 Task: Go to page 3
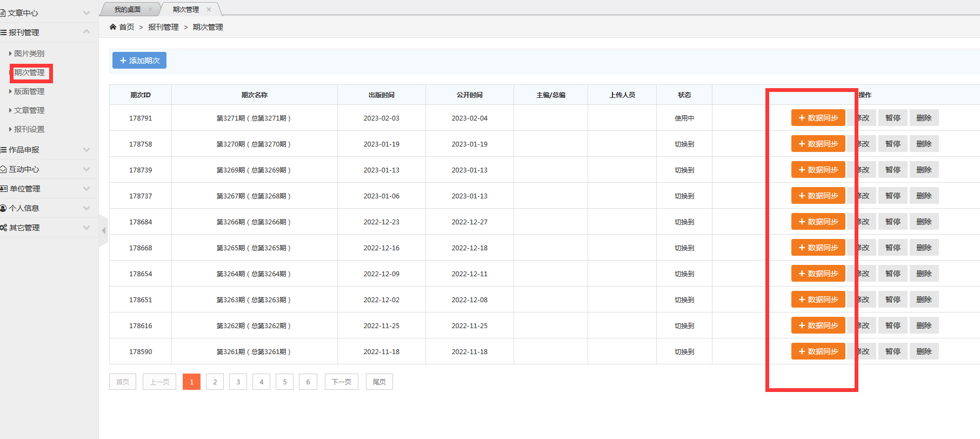pyautogui.click(x=238, y=382)
